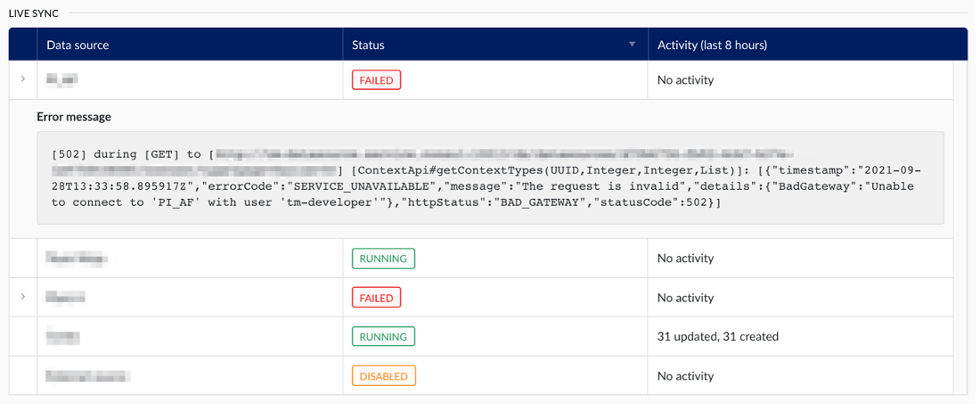
Task: Click the orange DISABLED status badge
Action: click(x=383, y=376)
